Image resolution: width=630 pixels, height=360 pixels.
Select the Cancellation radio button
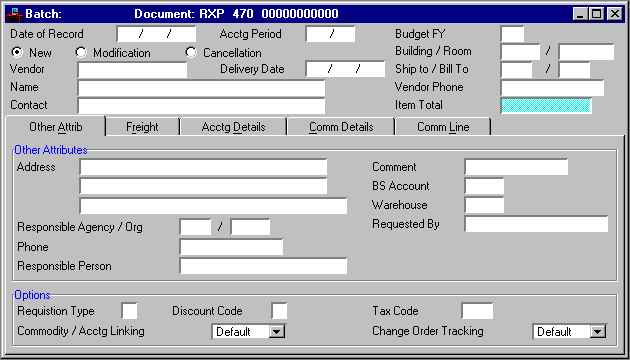(191, 52)
